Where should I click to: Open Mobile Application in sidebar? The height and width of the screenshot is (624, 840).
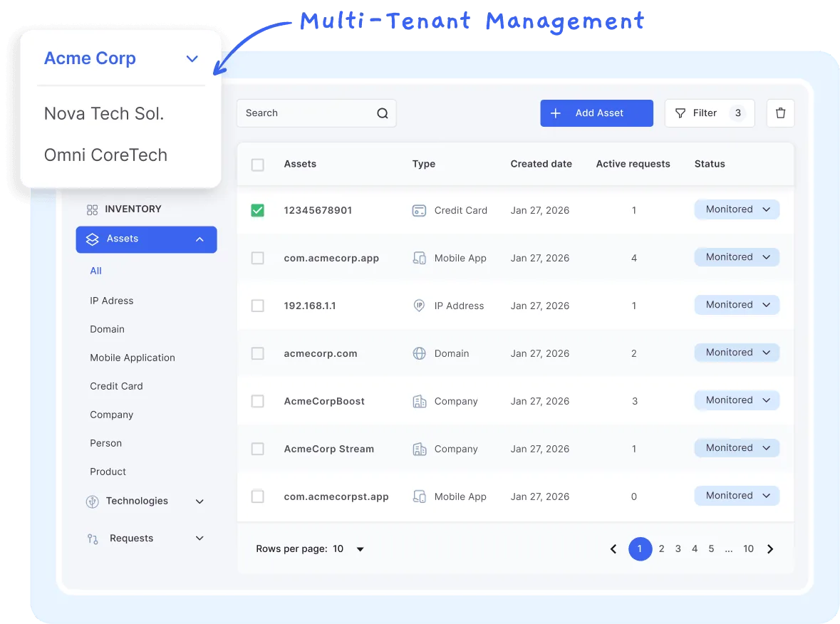133,358
